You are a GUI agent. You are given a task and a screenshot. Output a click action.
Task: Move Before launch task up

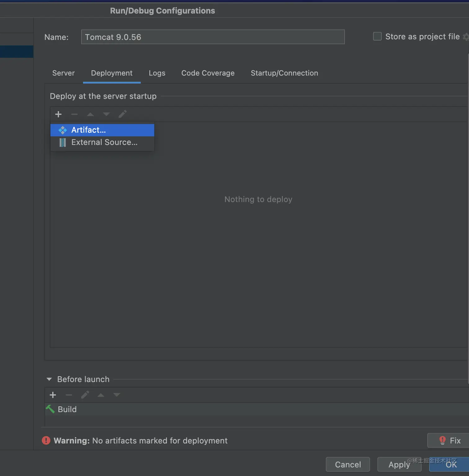point(101,395)
